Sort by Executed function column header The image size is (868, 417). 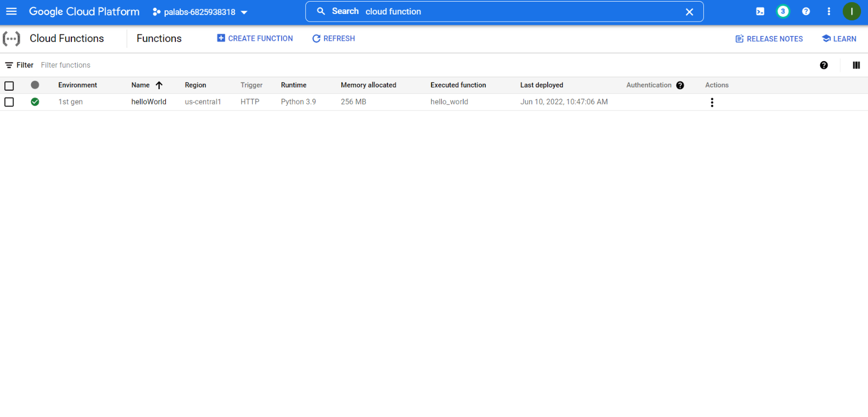458,85
